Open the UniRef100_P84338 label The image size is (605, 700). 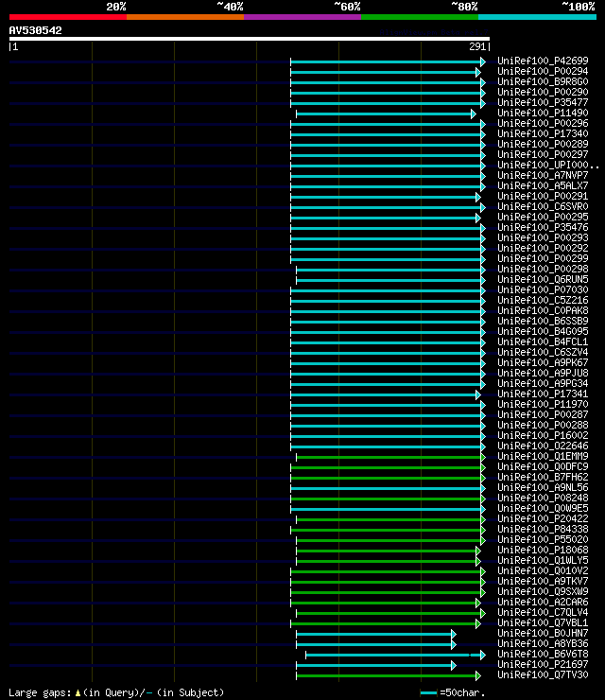(x=543, y=530)
